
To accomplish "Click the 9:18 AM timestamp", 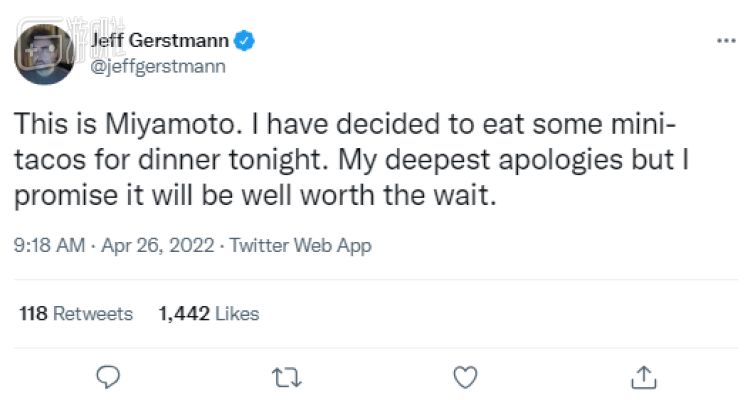I will click(x=48, y=246).
